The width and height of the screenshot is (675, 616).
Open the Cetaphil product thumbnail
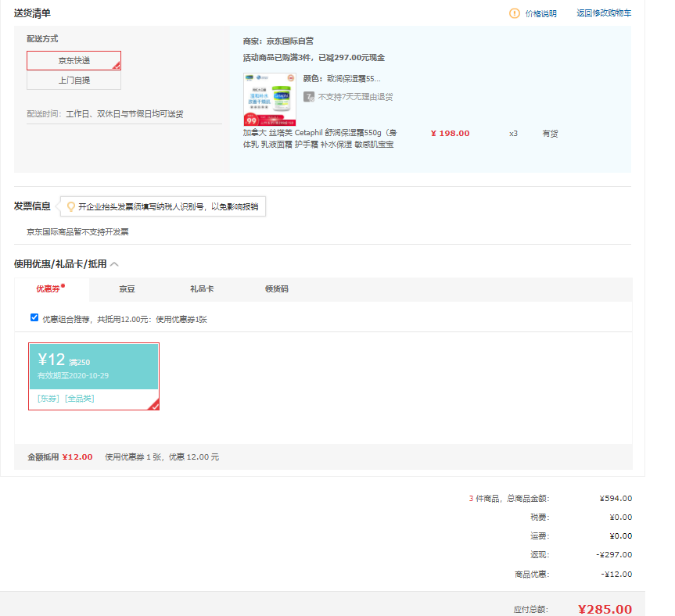point(270,99)
